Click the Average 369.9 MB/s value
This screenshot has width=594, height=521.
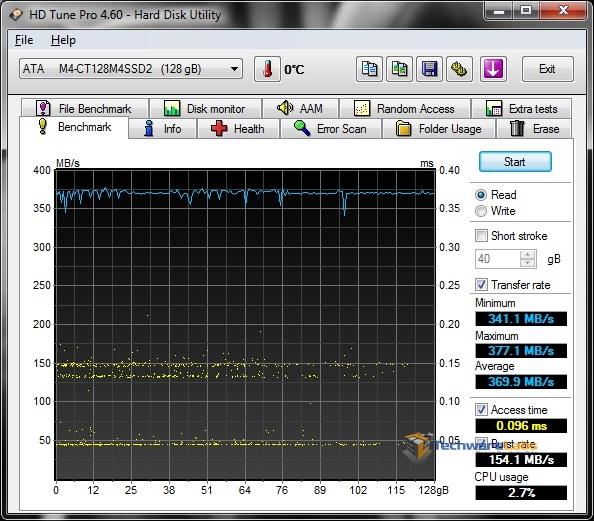click(521, 382)
